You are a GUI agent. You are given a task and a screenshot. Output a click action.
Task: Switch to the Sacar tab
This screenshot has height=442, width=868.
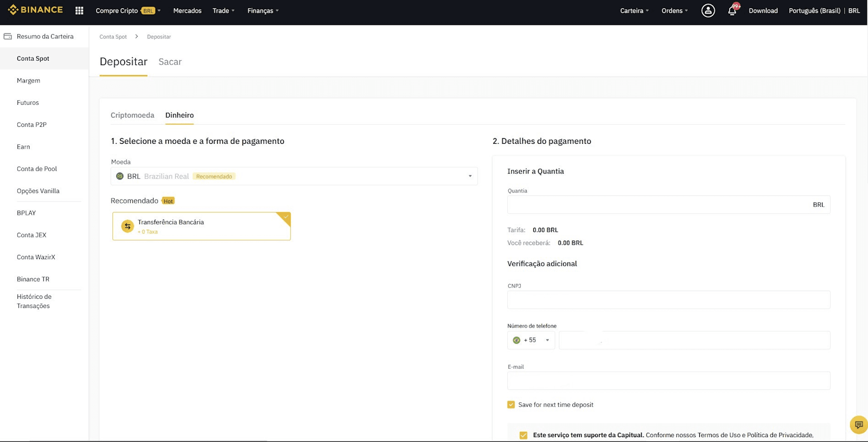[x=170, y=62]
